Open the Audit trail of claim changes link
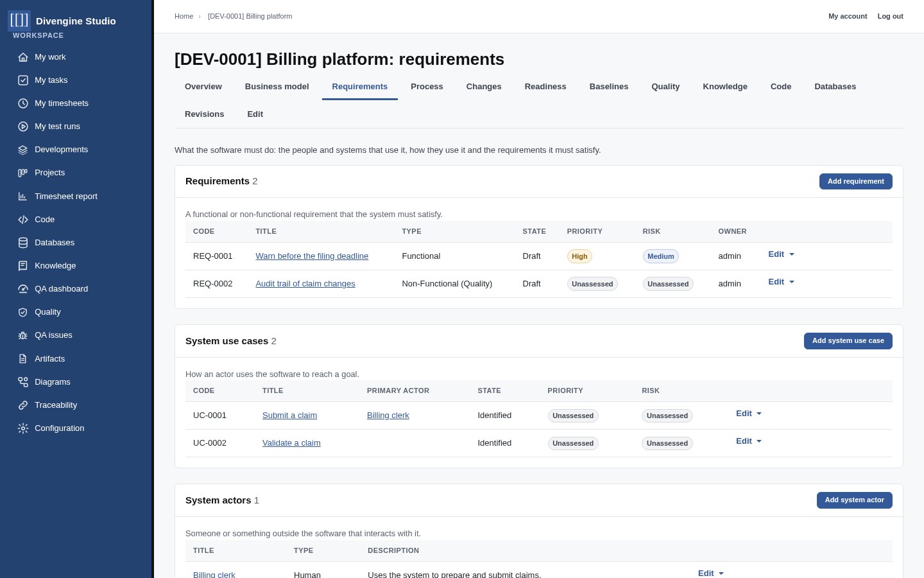This screenshot has width=924, height=578. pyautogui.click(x=305, y=284)
